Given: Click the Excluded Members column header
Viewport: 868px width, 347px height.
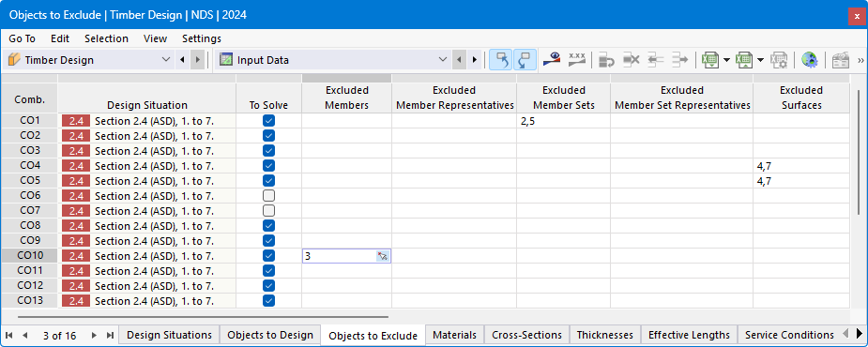Looking at the screenshot, I should point(346,98).
